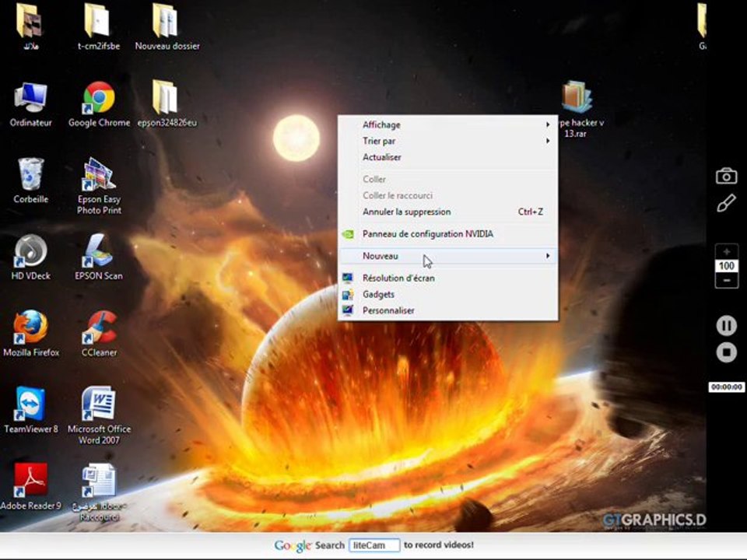Select the Nouveau dossier folder

(x=167, y=28)
